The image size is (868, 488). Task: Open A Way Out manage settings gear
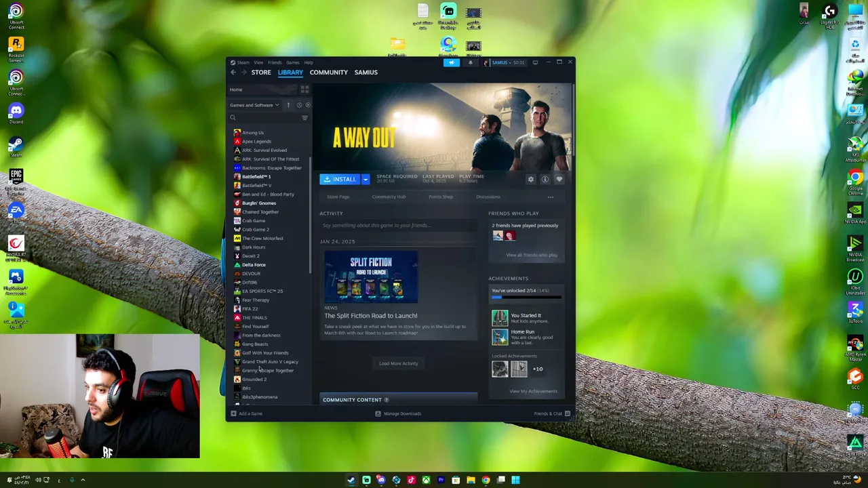pyautogui.click(x=531, y=180)
